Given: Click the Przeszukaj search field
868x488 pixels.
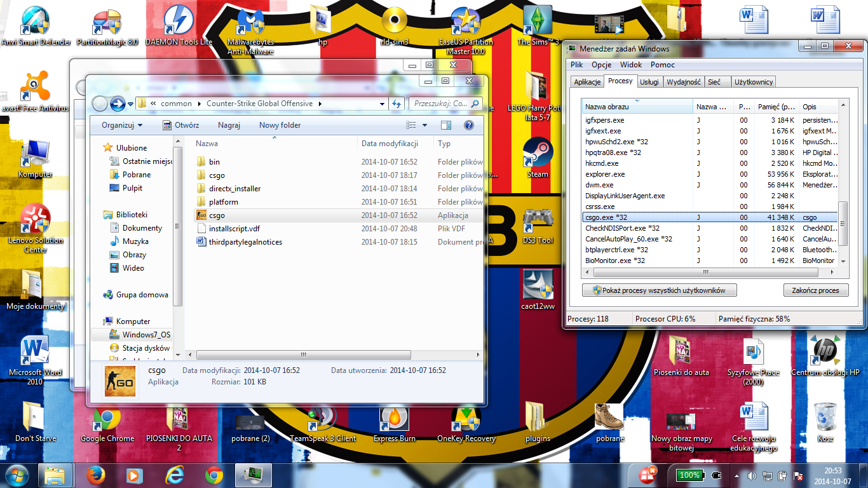Looking at the screenshot, I should [445, 104].
